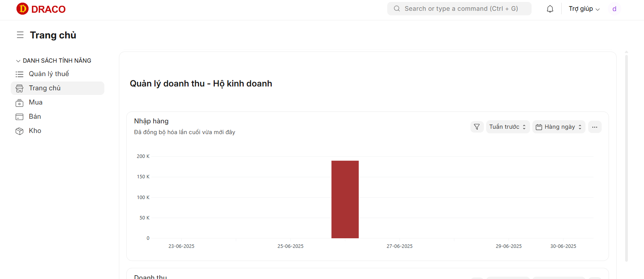Click the DRACO logo
This screenshot has height=279, width=644.
click(x=41, y=9)
